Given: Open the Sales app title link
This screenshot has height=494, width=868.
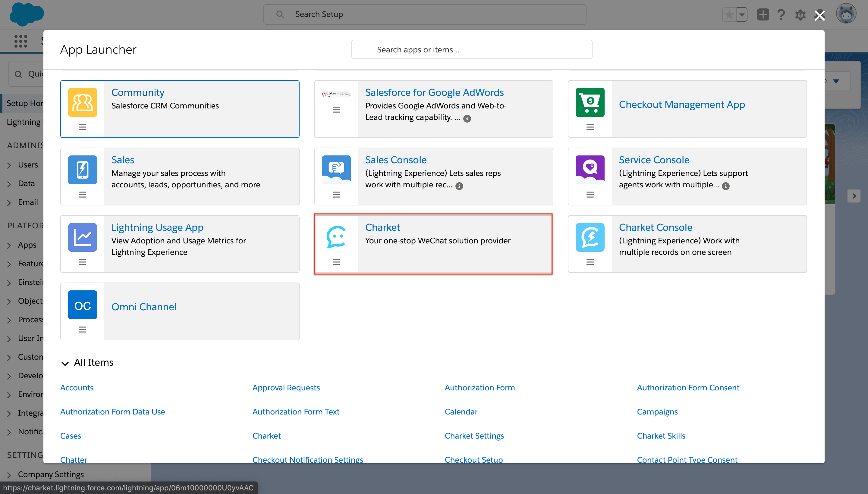Looking at the screenshot, I should coord(123,160).
